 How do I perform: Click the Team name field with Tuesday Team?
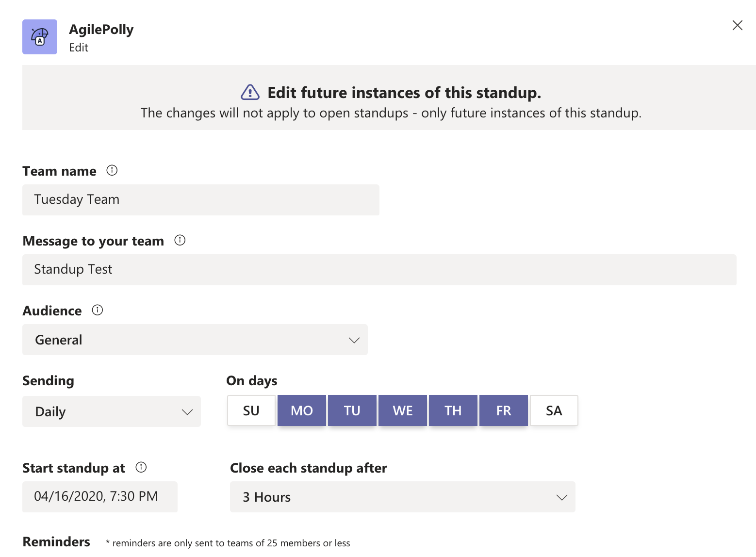click(x=201, y=200)
